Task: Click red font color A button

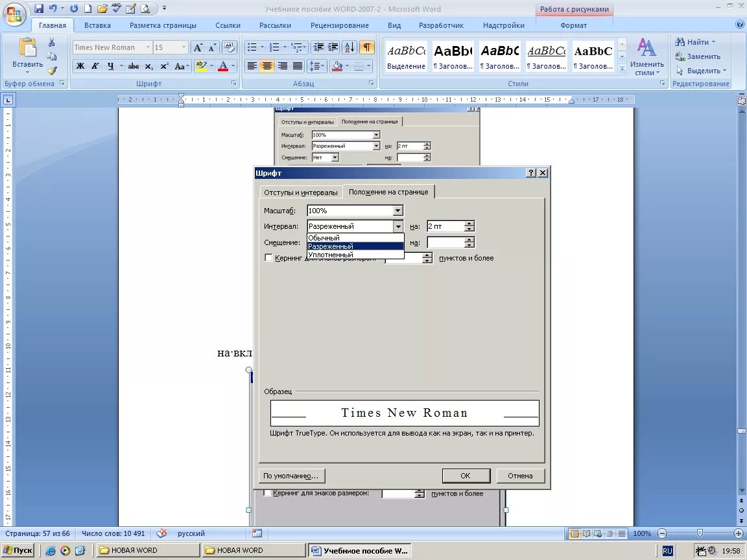Action: point(223,66)
